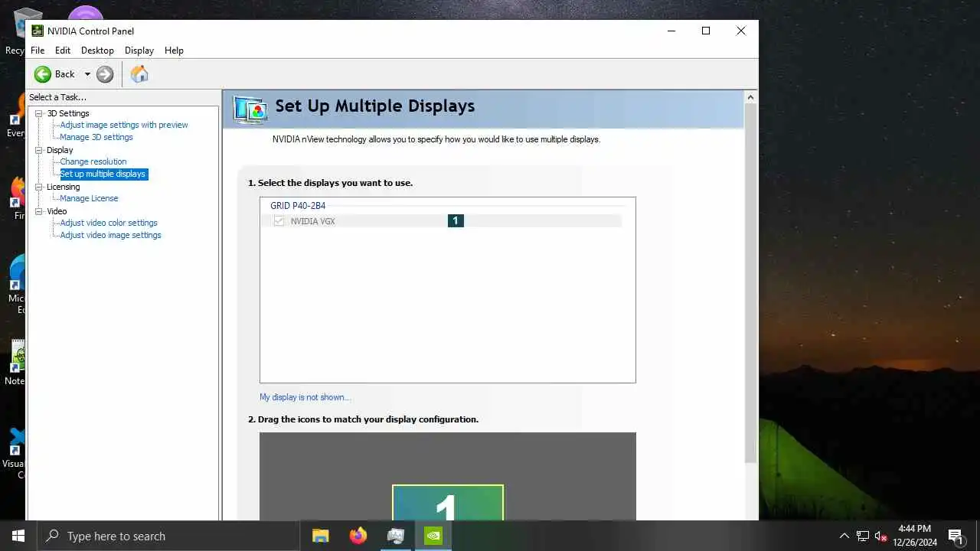Viewport: 980px width, 551px height.
Task: Collapse the Video tree node
Action: pyautogui.click(x=39, y=211)
